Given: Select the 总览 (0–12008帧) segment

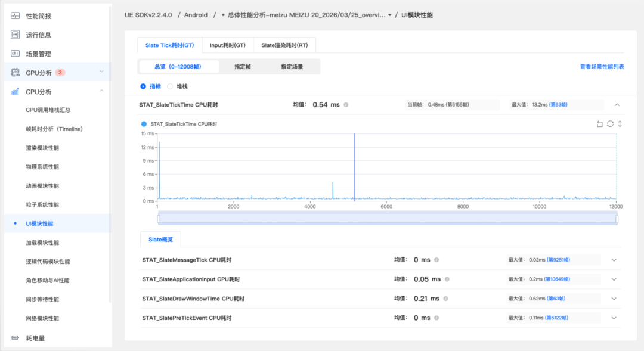Looking at the screenshot, I should point(178,67).
